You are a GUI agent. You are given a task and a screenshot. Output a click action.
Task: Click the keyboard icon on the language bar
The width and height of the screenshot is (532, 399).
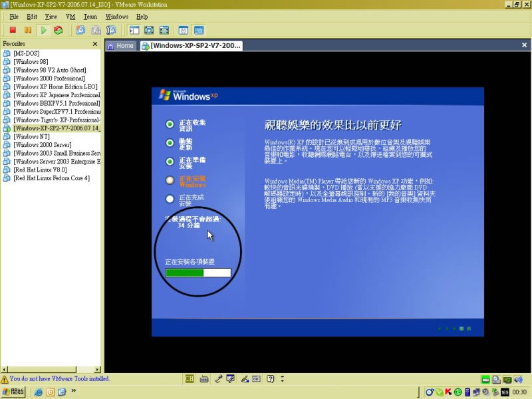click(204, 378)
